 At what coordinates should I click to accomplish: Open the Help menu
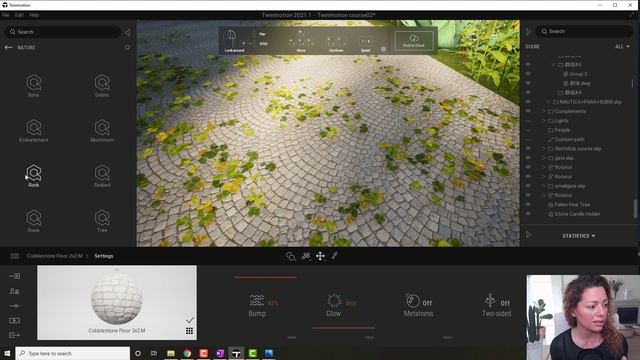tap(34, 15)
